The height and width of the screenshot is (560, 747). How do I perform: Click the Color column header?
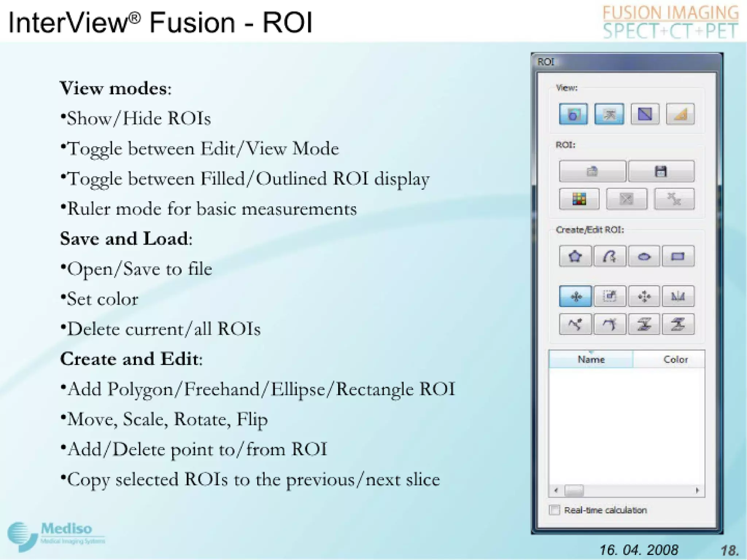coord(669,359)
